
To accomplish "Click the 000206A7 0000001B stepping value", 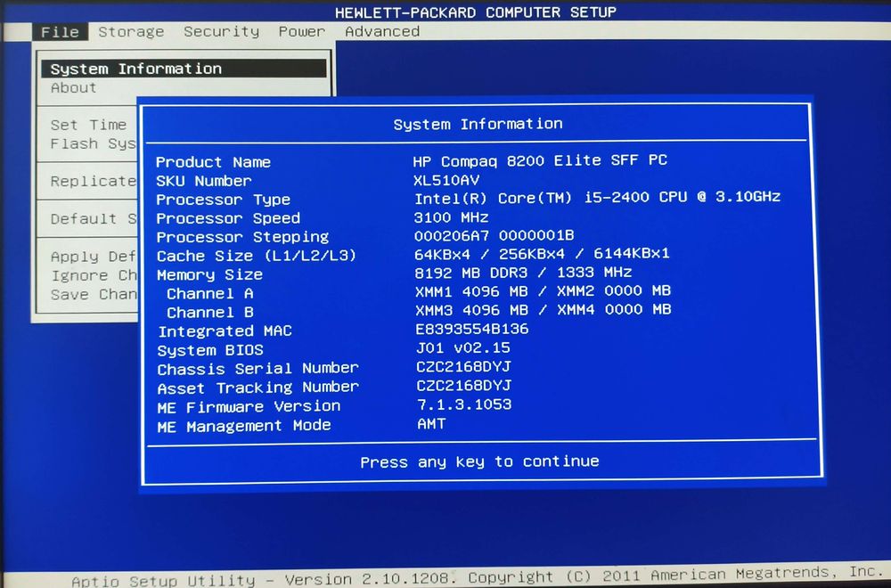I will [494, 236].
